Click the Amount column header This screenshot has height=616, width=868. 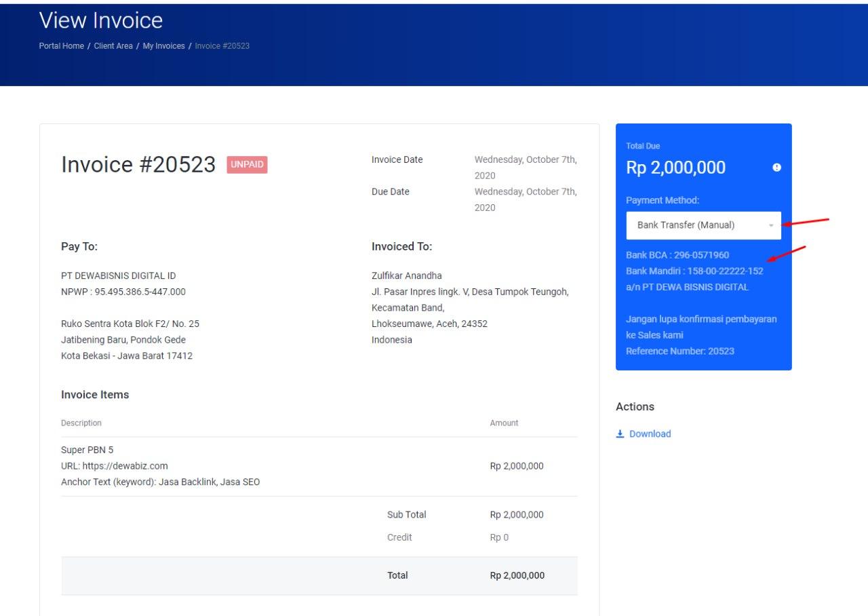tap(504, 423)
